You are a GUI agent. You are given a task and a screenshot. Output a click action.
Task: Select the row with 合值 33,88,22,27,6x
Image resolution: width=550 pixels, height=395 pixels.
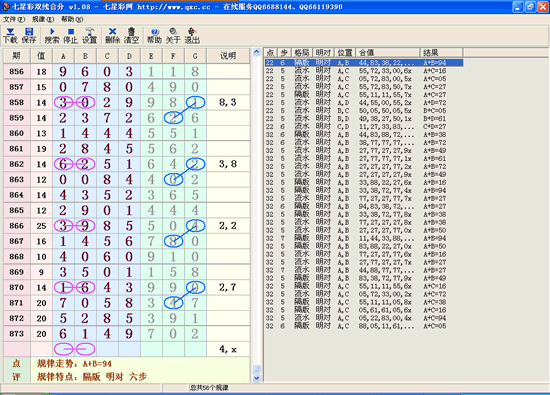click(364, 182)
